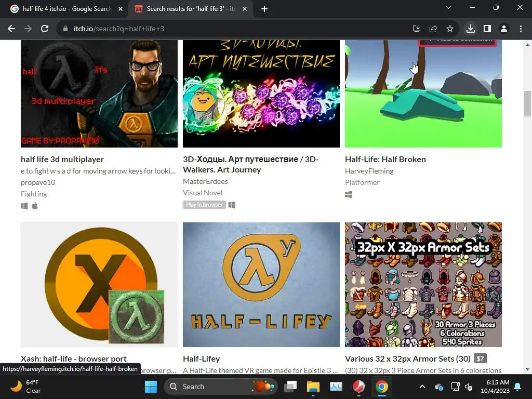Open the notifications bell icon
This screenshot has width=532, height=399.
(518, 387)
